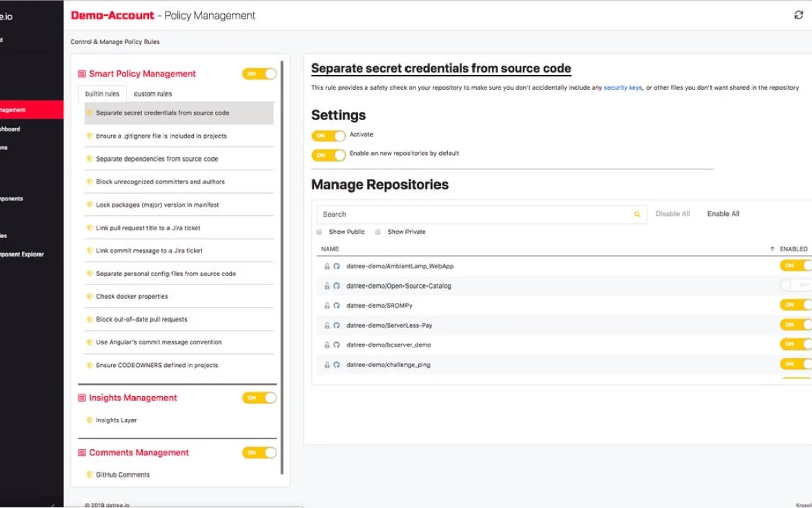Check the Show Private checkbox
812x508 pixels.
click(378, 232)
